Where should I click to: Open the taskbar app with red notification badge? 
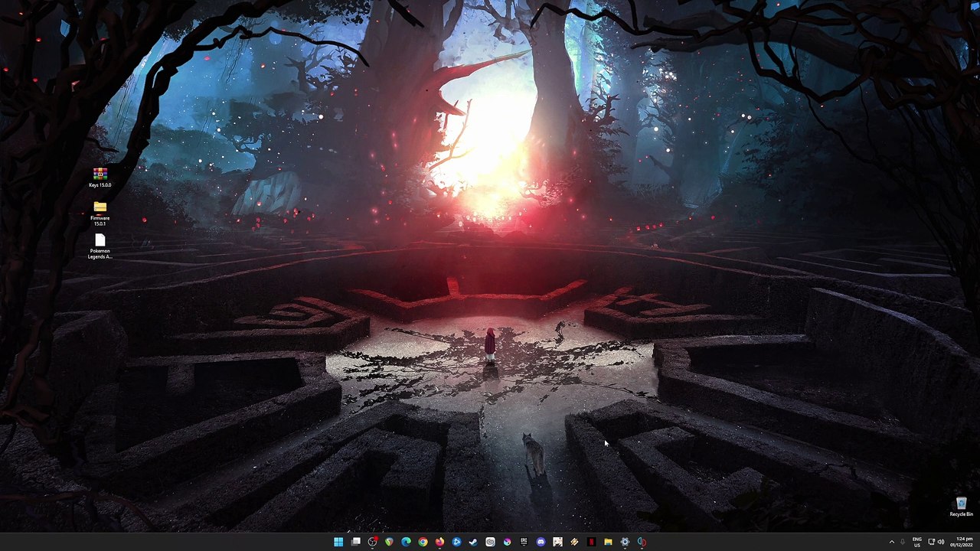(x=372, y=542)
